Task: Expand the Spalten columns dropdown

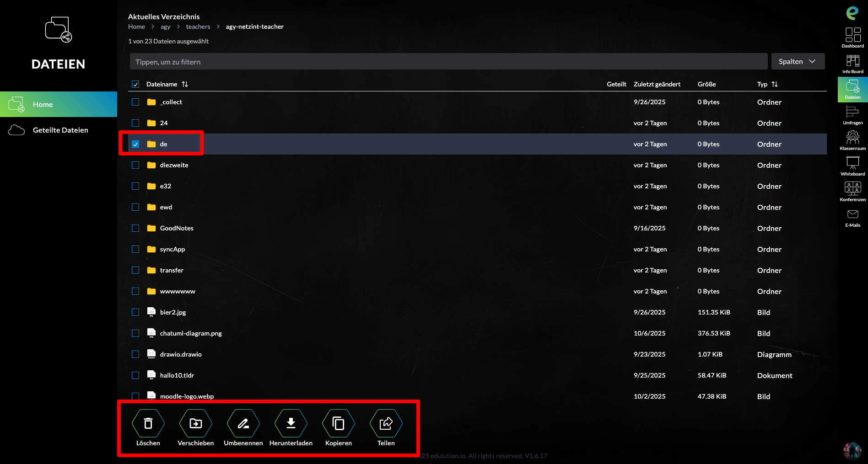Action: point(798,61)
